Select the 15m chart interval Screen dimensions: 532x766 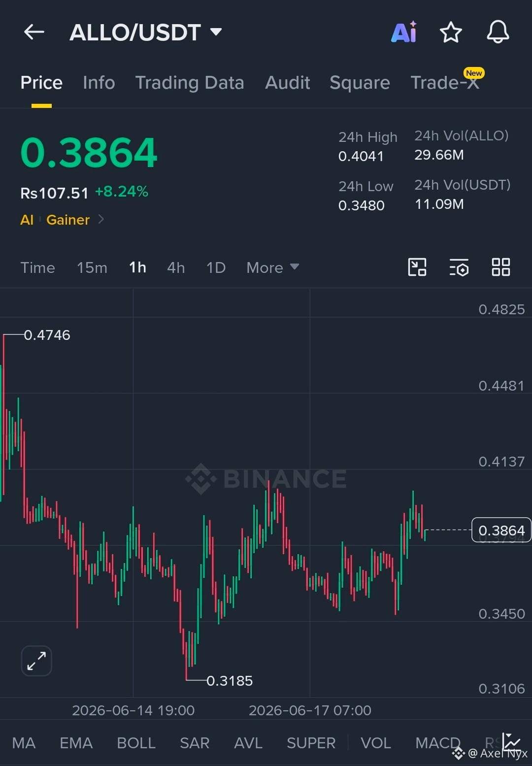pyautogui.click(x=92, y=267)
